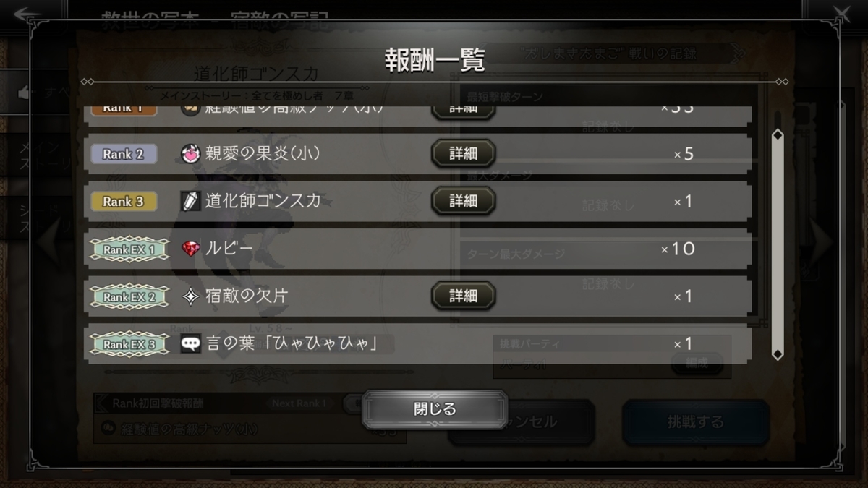Click the 道化師ゴンスカ card icon
Screen dimensions: 868x488
(190, 201)
